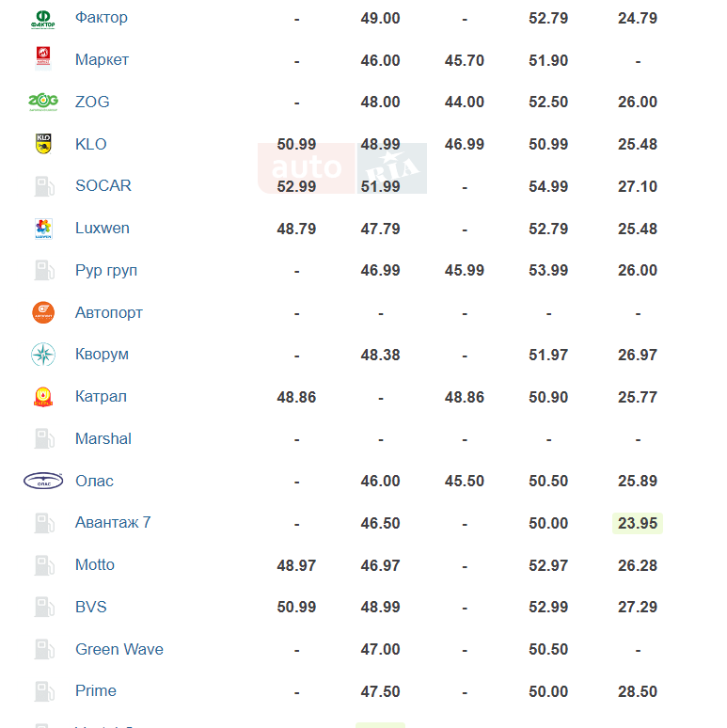The width and height of the screenshot is (727, 728).
Task: Click the Маркет red logo icon
Action: coord(43,59)
